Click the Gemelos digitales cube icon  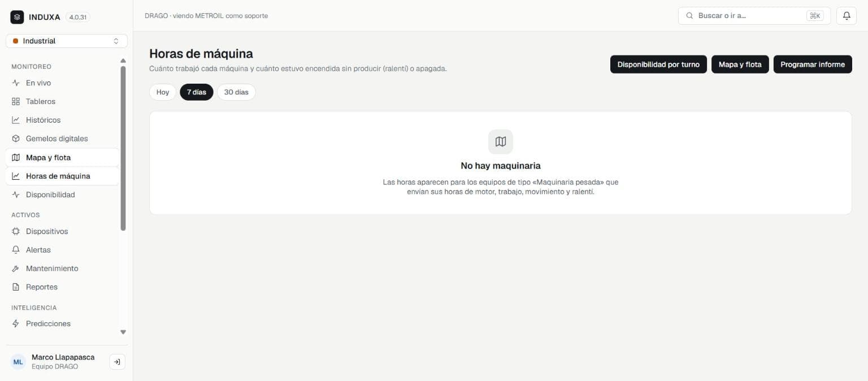(16, 138)
